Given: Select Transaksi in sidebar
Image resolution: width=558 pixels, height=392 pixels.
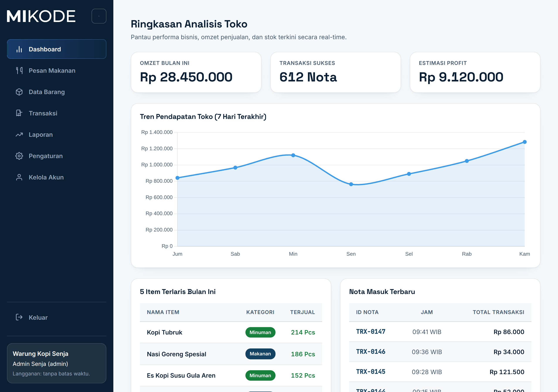Looking at the screenshot, I should 57,113.
